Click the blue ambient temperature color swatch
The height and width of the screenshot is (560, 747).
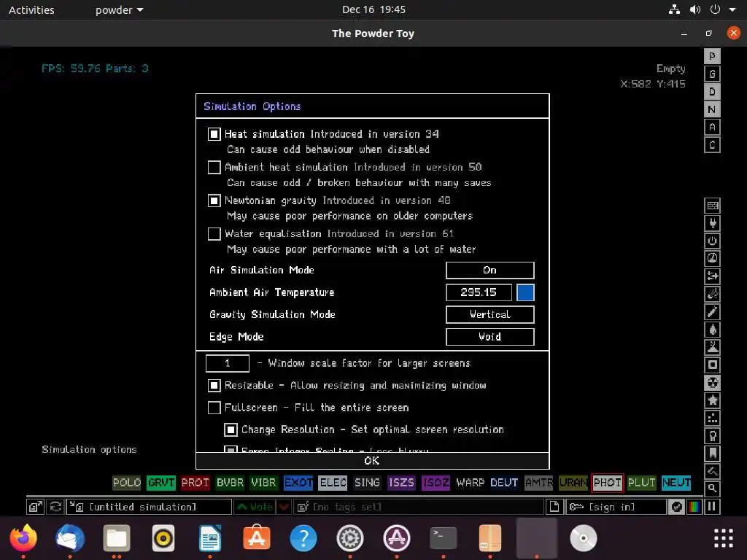coord(525,292)
